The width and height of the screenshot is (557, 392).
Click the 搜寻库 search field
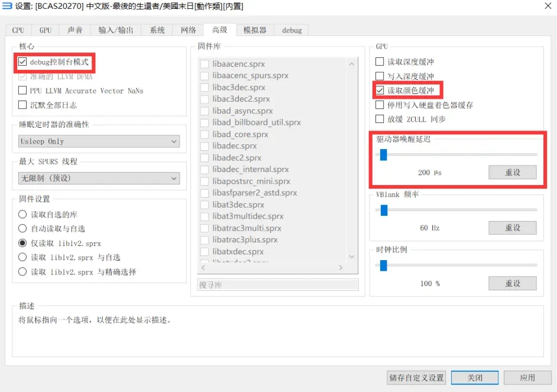click(x=277, y=284)
